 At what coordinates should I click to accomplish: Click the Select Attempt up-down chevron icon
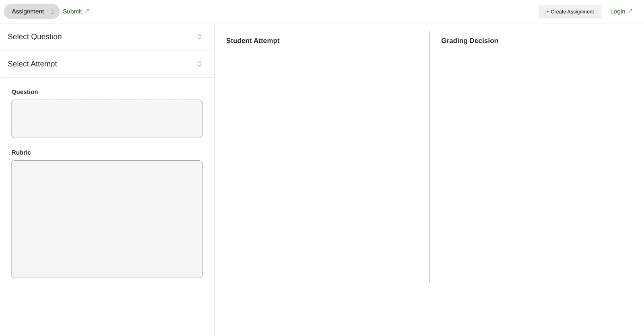coord(200,64)
